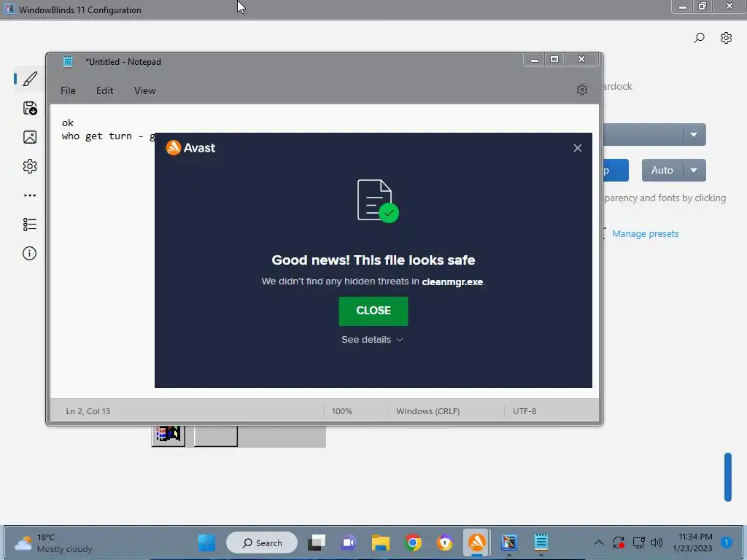Open Notepad settings gear icon
The height and width of the screenshot is (560, 747).
[x=581, y=90]
